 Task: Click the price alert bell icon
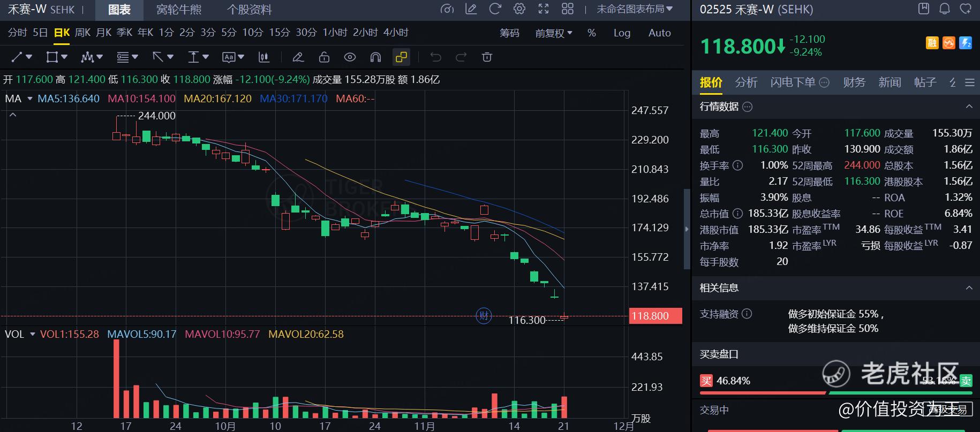[945, 9]
